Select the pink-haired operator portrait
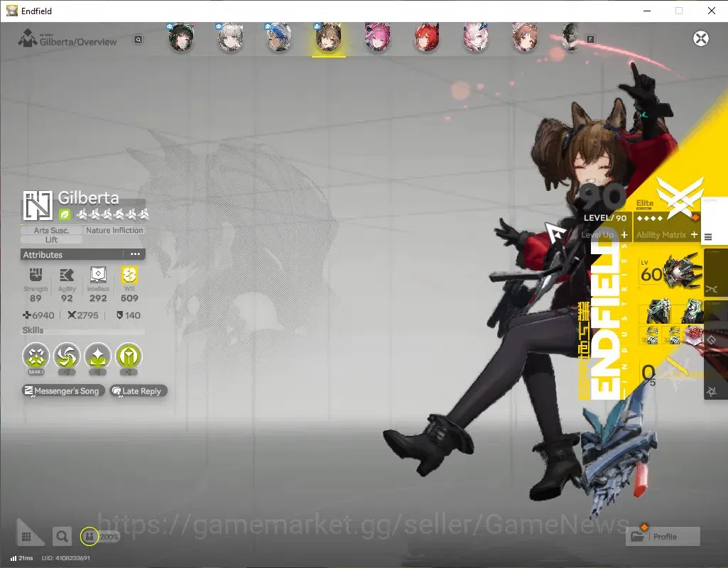 [x=377, y=38]
